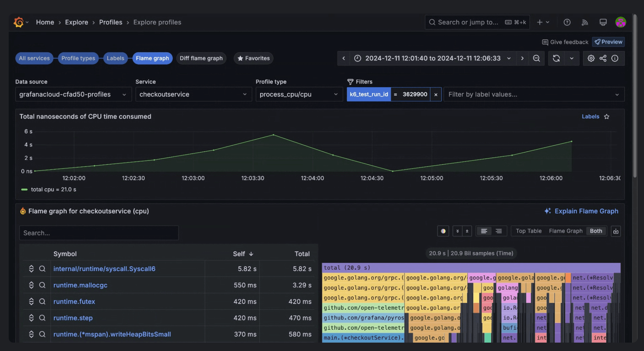This screenshot has height=351, width=644.
Task: Click the flame graph Search field
Action: 99,233
